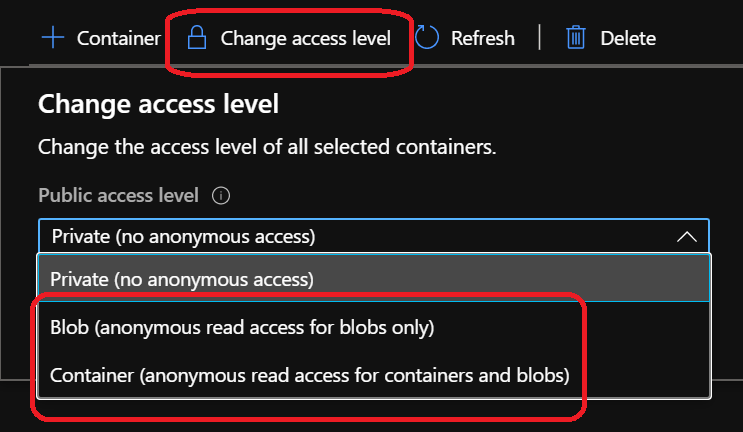Open "Change access level" from the toolbar

point(305,39)
